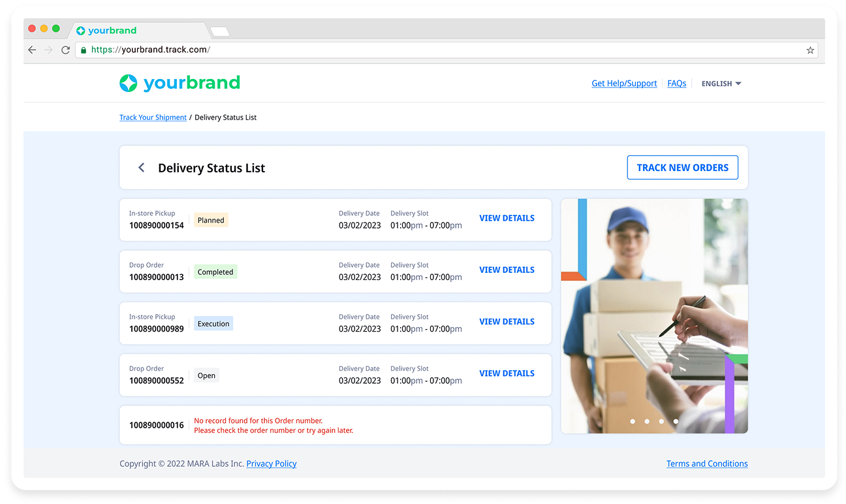The height and width of the screenshot is (504, 846).
Task: Reload the page with refresh icon
Action: 65,50
